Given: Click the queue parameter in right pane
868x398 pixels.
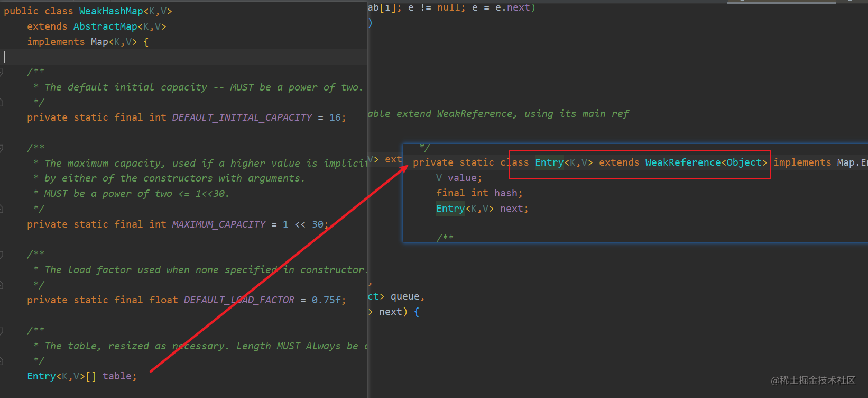Looking at the screenshot, I should coord(405,296).
